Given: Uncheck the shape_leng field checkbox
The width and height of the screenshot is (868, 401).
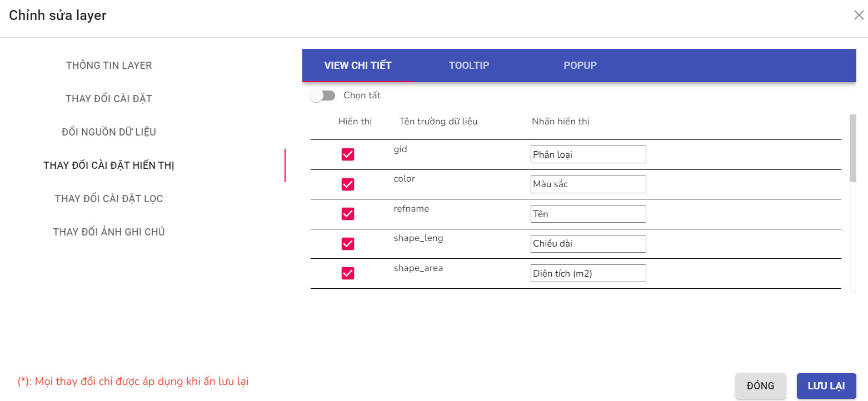Looking at the screenshot, I should pos(347,243).
